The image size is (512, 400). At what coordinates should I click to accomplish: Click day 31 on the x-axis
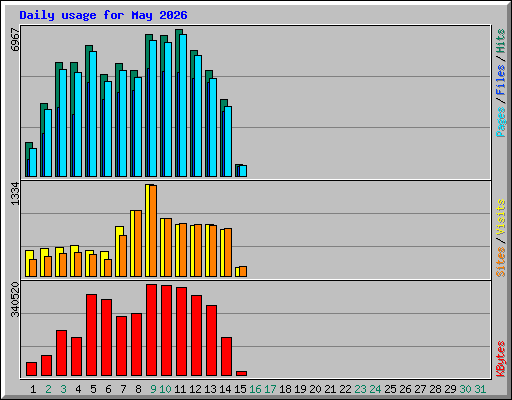pyautogui.click(x=480, y=389)
